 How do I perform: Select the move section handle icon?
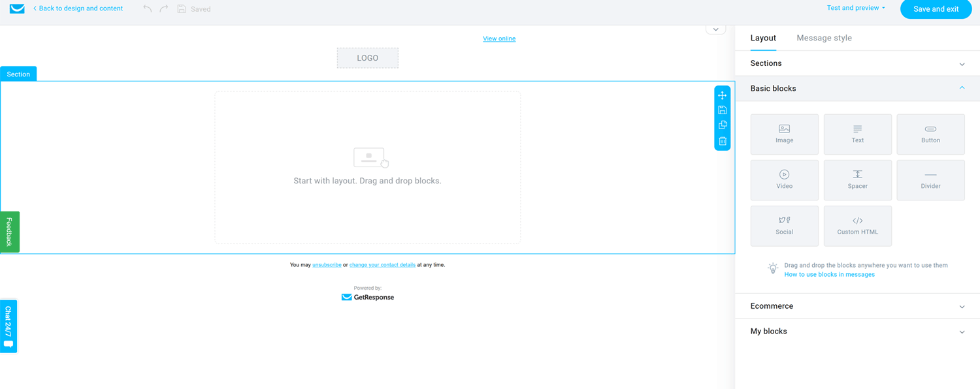pos(722,95)
